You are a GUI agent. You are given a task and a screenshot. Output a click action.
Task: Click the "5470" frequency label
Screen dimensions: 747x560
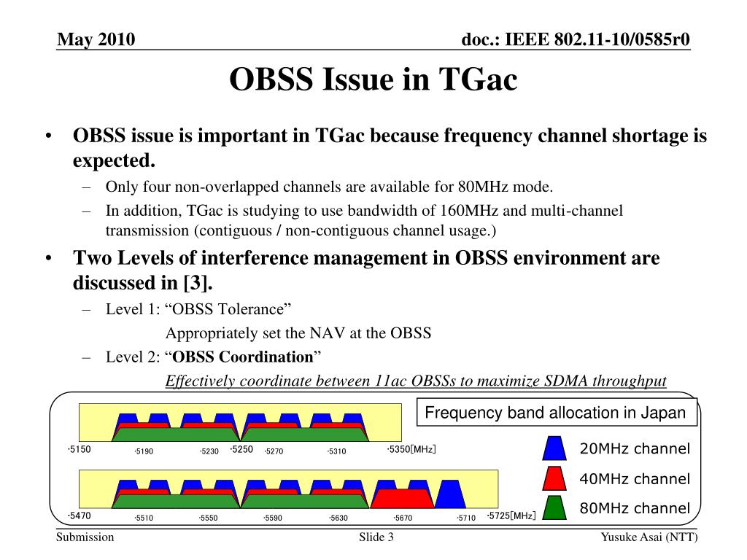click(79, 516)
